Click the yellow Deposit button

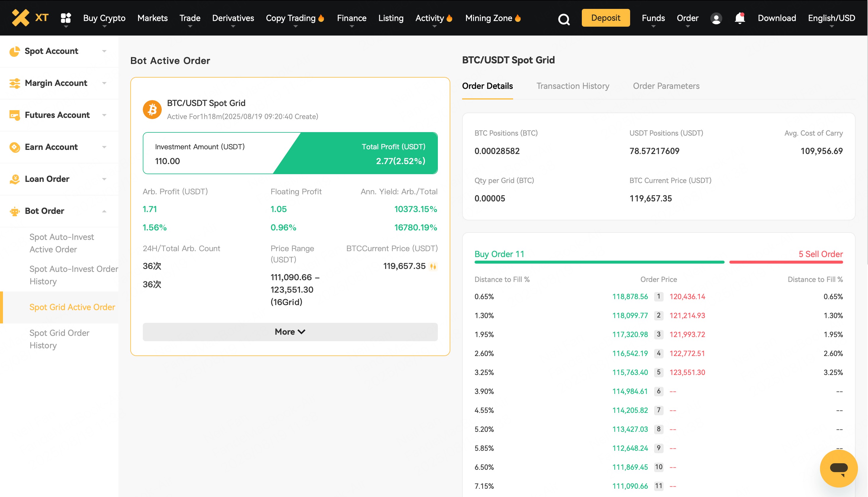(x=605, y=18)
